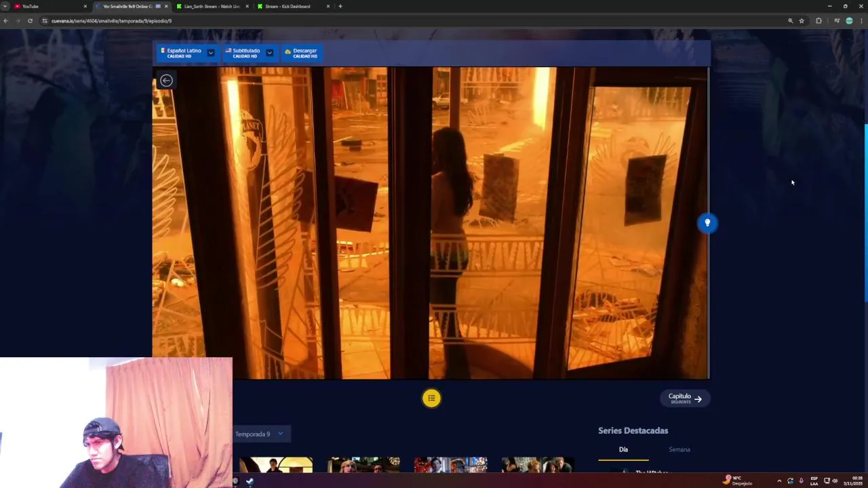Close the Lian_Sorth Stream tab

[247, 6]
